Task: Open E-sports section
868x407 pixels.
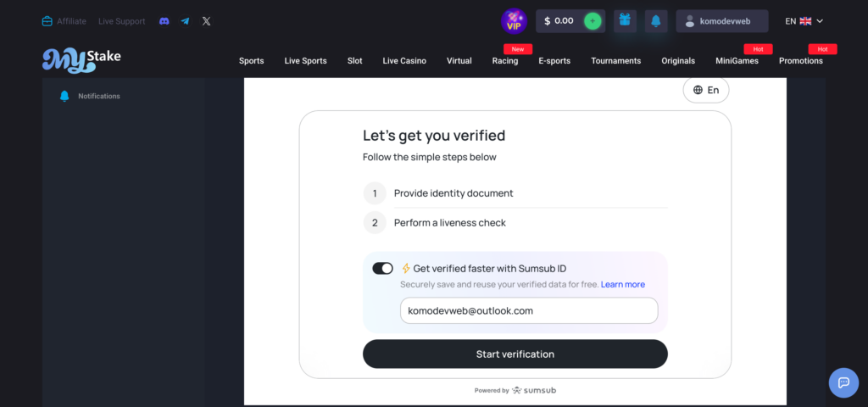Action: (554, 61)
